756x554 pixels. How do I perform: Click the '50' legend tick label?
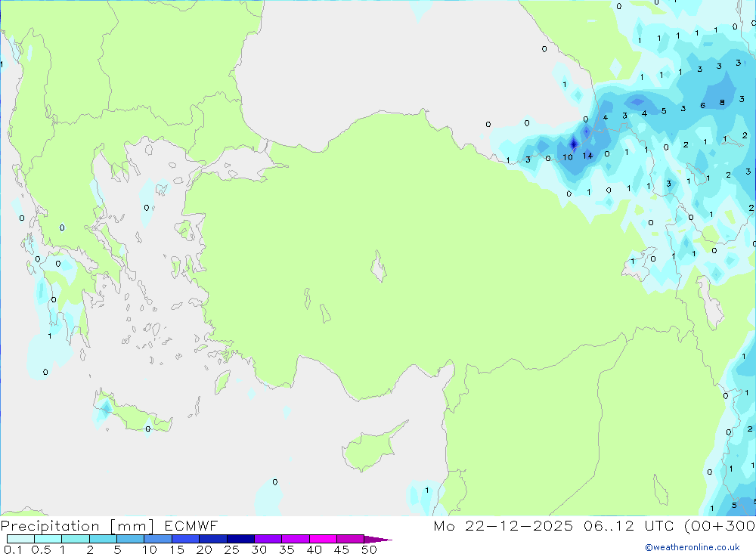369,549
